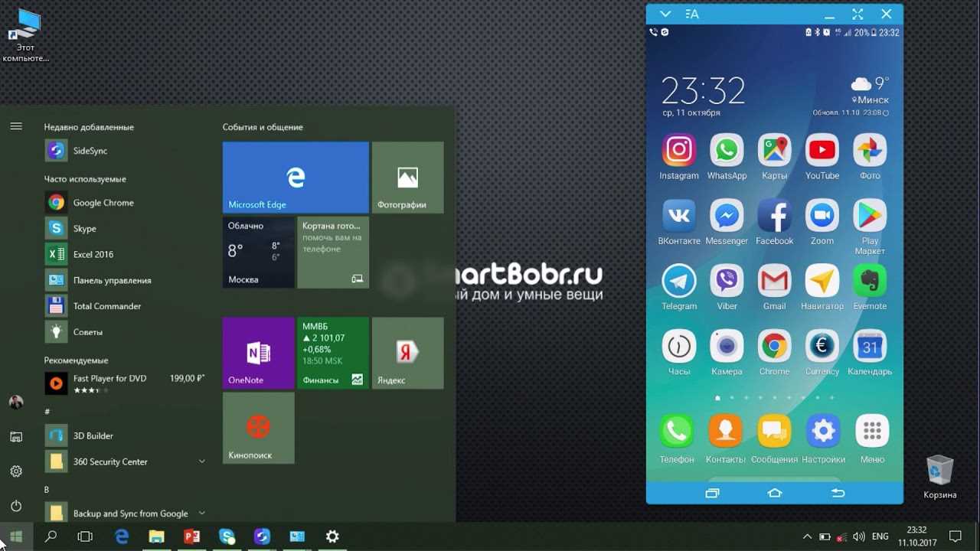Tap the phone's back button
This screenshot has height=551, width=980.
point(838,494)
